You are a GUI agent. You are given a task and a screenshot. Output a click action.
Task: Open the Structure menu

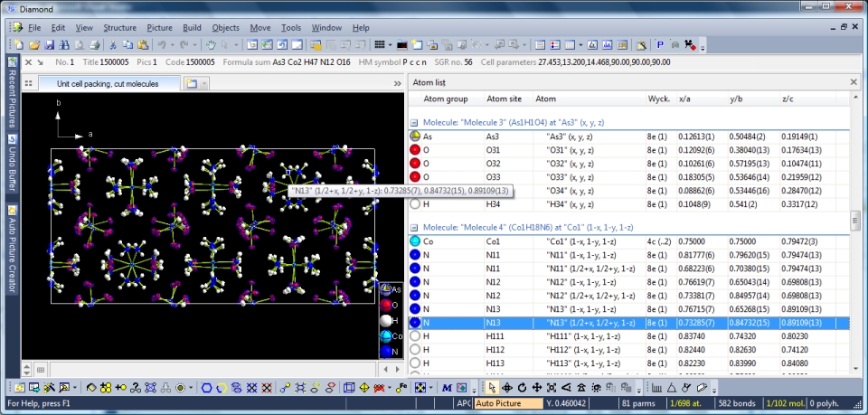pyautogui.click(x=119, y=28)
